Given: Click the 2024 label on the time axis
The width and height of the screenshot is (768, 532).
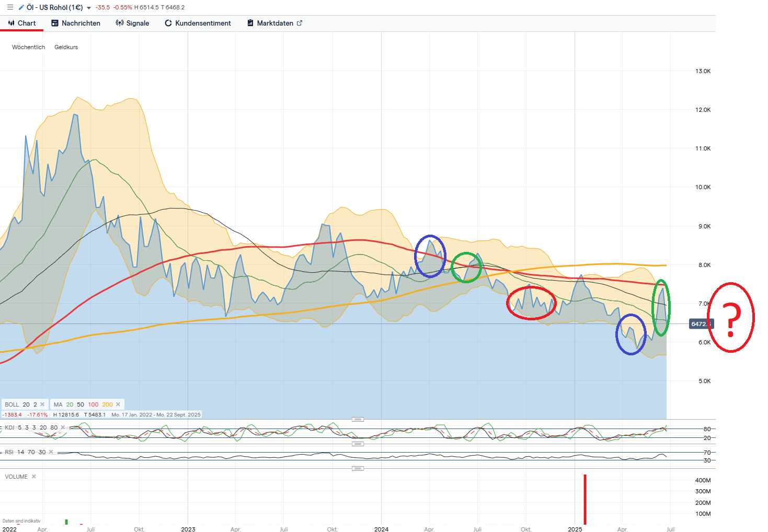Looking at the screenshot, I should click(x=381, y=529).
